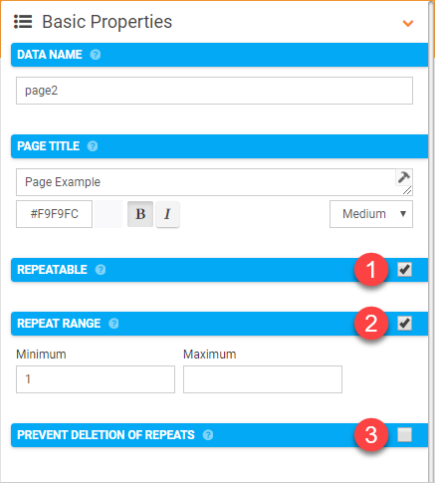Open the Medium font size dropdown
The width and height of the screenshot is (435, 485).
pos(371,214)
